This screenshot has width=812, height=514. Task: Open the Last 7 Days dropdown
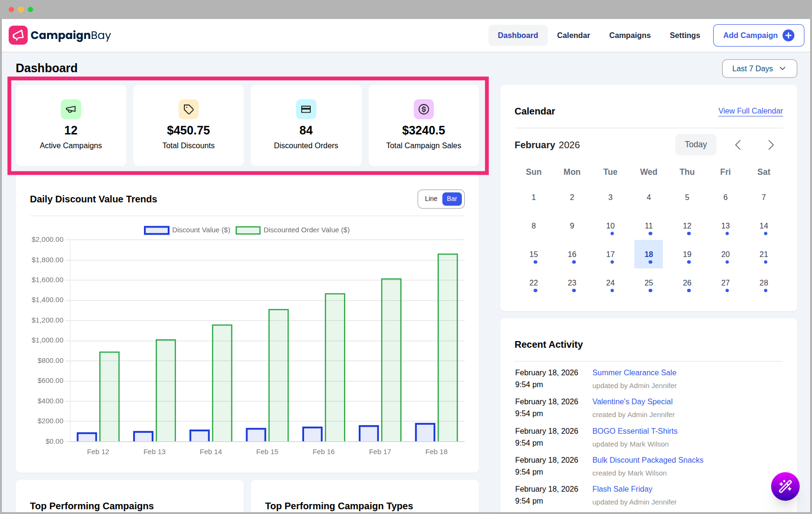coord(759,68)
